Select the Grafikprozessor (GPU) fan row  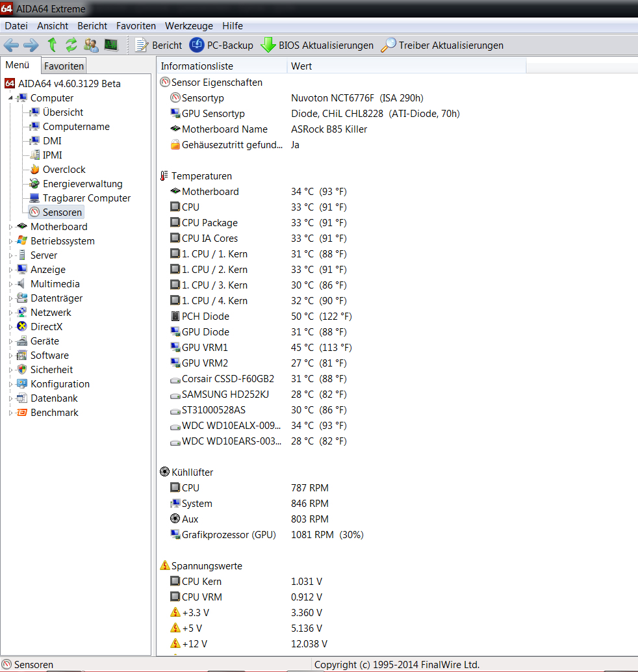(x=267, y=535)
